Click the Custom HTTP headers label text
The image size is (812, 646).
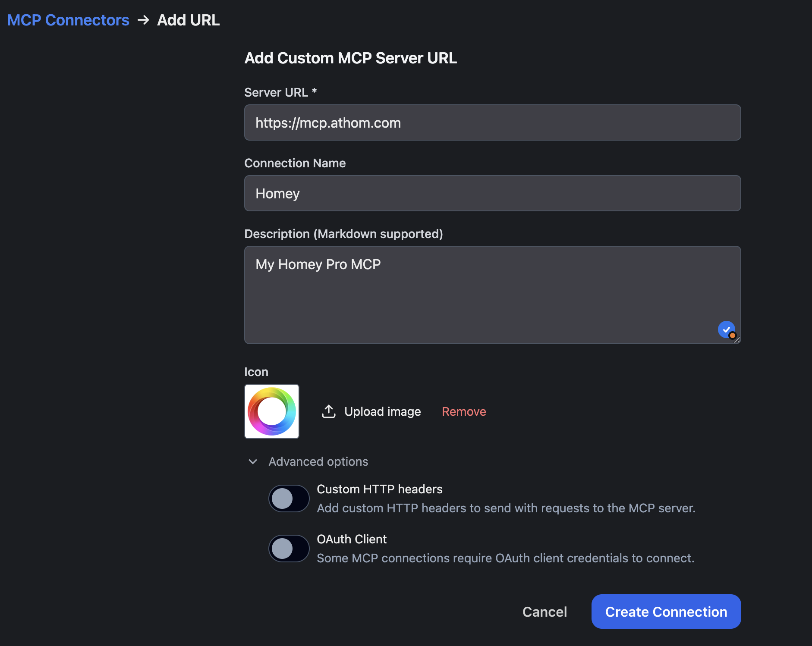[x=380, y=489]
